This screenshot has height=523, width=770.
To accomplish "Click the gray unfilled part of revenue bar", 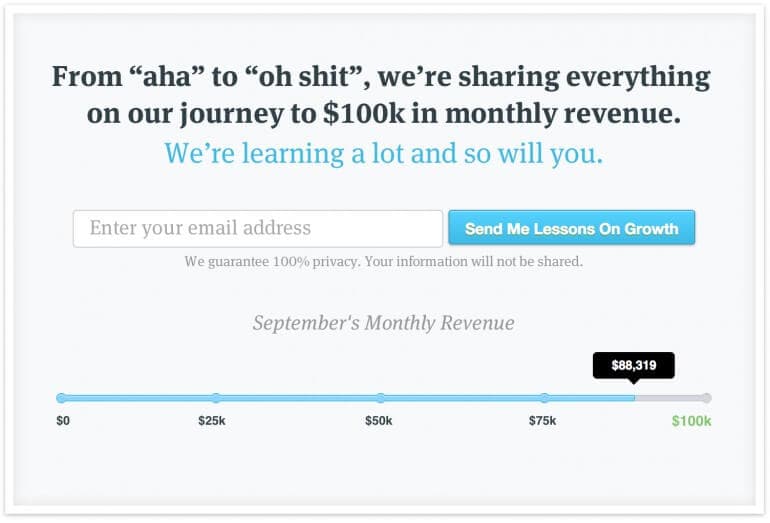I will click(668, 398).
